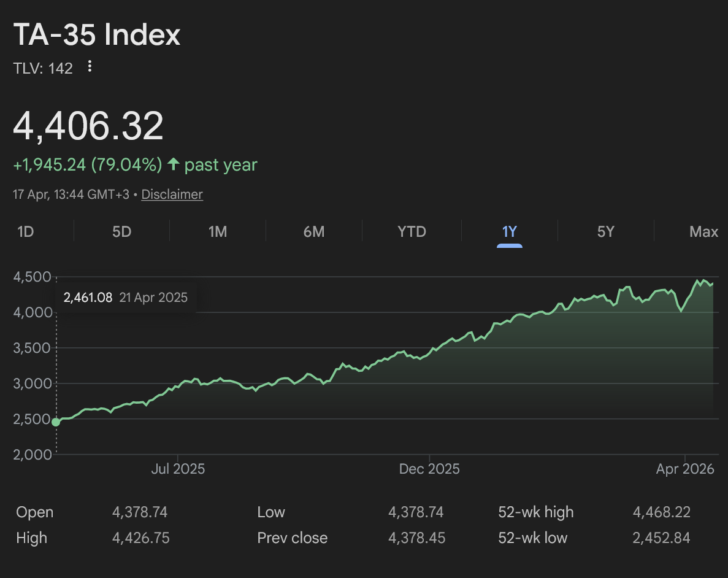Screen dimensions: 728x578
Task: Click the Low label in the stats table
Action: 271,512
